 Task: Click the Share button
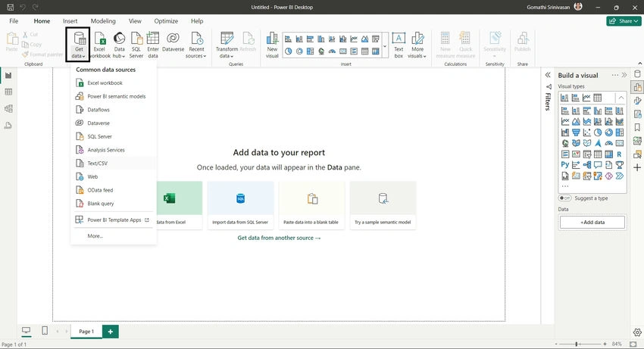point(624,21)
